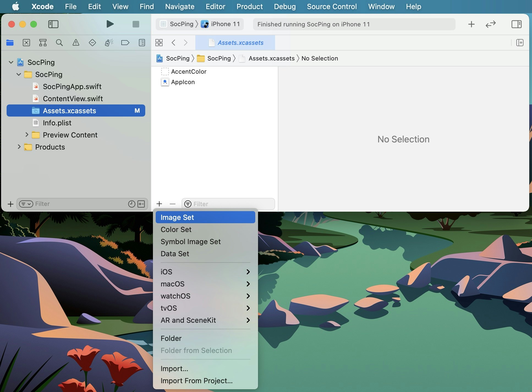Click the asset catalog remove minus button
Screen dimensions: 532x392
pyautogui.click(x=172, y=204)
